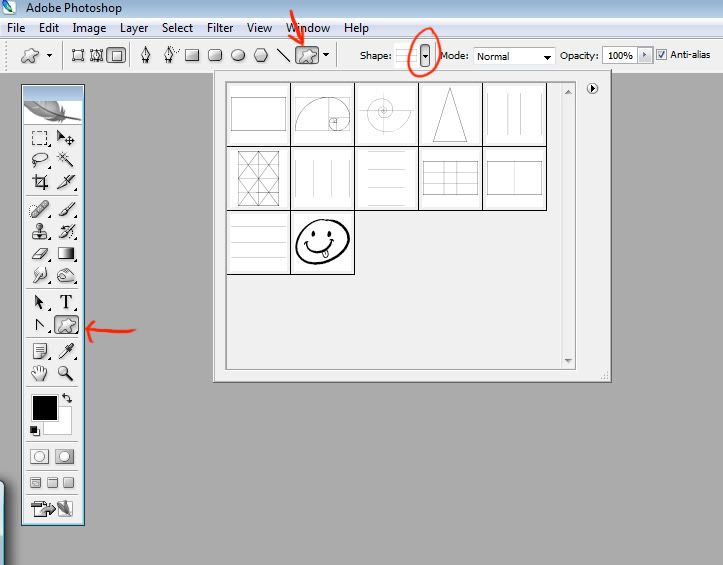
Task: Select Custom Shape tool in toolbox
Action: [x=66, y=325]
